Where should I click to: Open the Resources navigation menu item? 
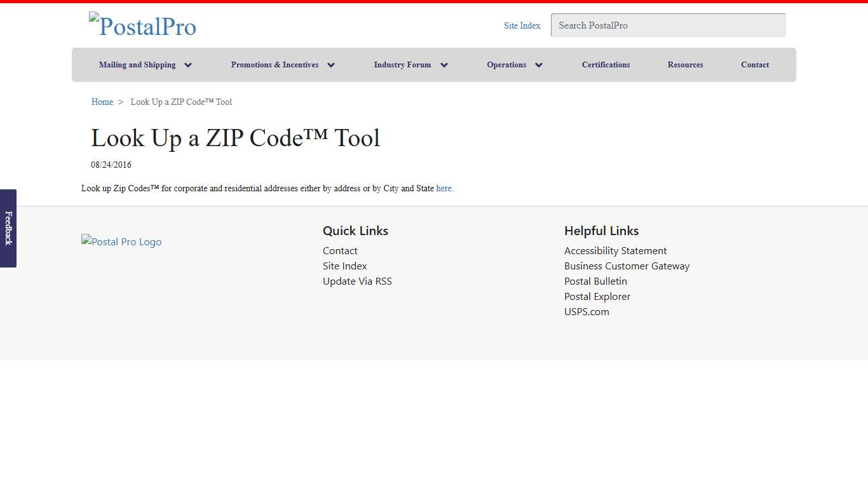click(x=685, y=64)
